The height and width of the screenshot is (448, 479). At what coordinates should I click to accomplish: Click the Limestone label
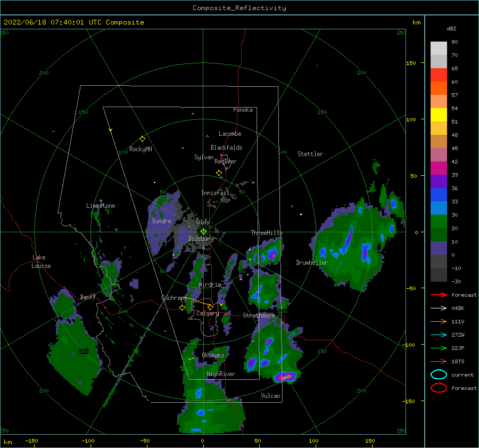(x=101, y=206)
